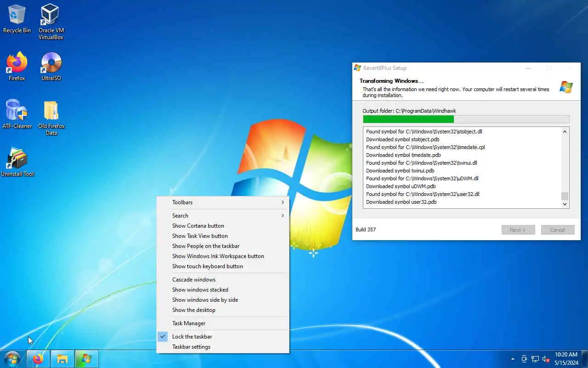Select log line 'Found symbol for C:\Windows\System32\twinui.dll'

(421, 163)
